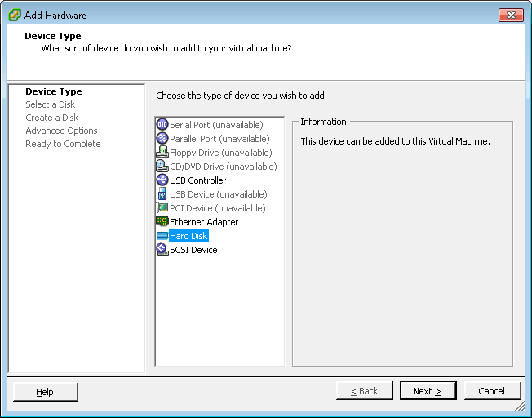Click the Cancel button
This screenshot has height=418, width=532.
(x=492, y=391)
